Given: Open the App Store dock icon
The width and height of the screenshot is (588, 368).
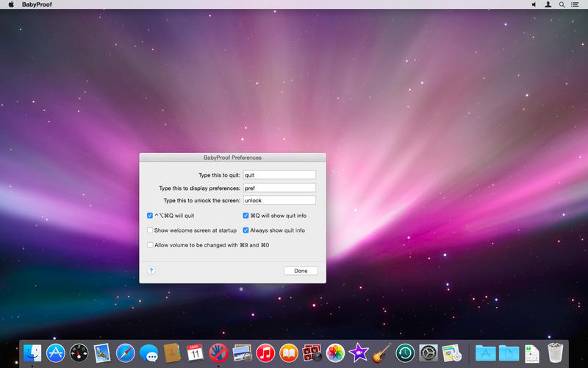Looking at the screenshot, I should tap(56, 353).
